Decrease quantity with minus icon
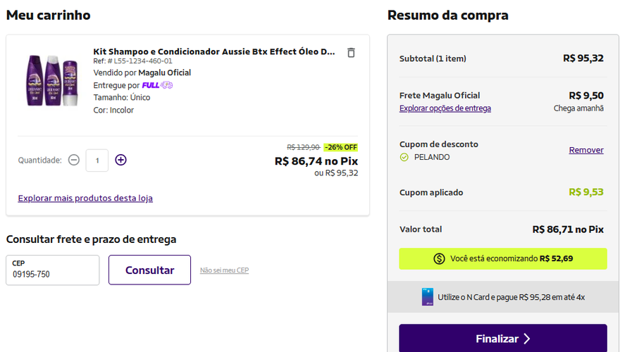Screen dimensions: 644x352 (74, 160)
